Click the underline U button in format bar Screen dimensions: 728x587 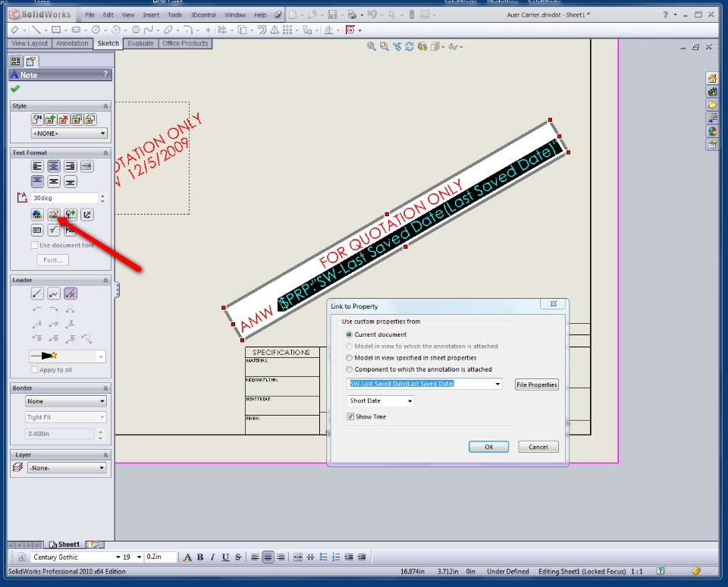[225, 557]
